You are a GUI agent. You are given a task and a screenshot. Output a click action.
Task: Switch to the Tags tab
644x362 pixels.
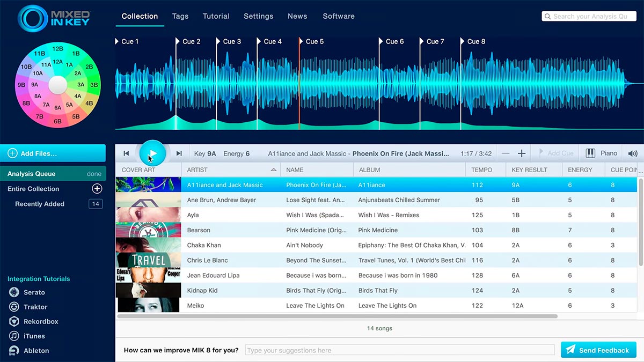click(180, 16)
